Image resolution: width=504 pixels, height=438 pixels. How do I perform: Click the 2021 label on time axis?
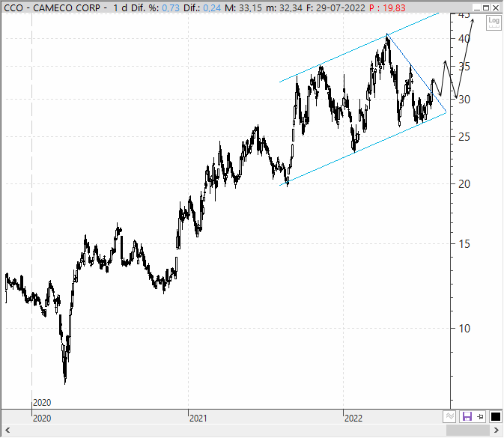198,418
